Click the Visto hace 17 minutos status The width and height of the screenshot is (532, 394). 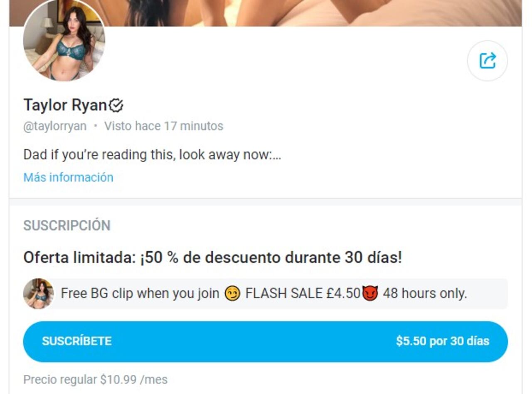[164, 126]
